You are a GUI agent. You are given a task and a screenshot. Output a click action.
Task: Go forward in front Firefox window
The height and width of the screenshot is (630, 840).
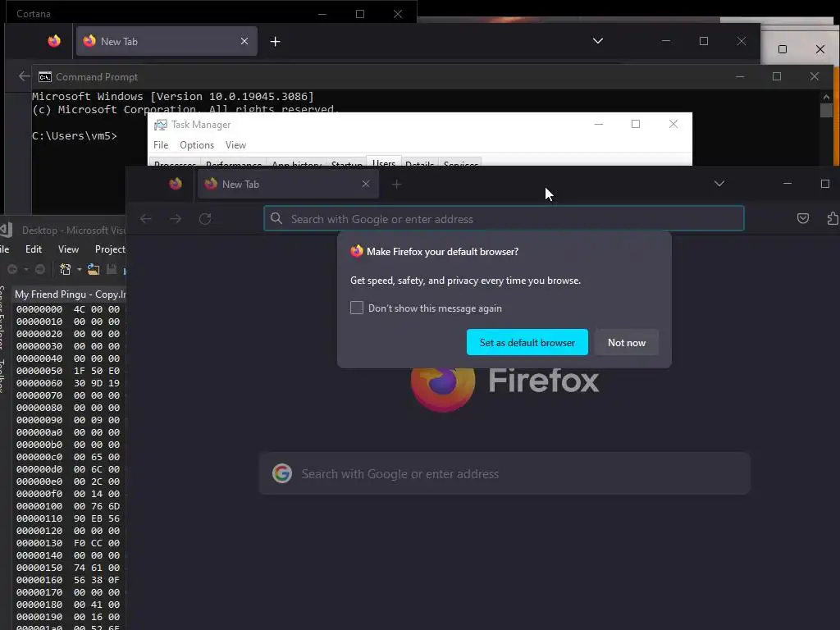tap(176, 218)
